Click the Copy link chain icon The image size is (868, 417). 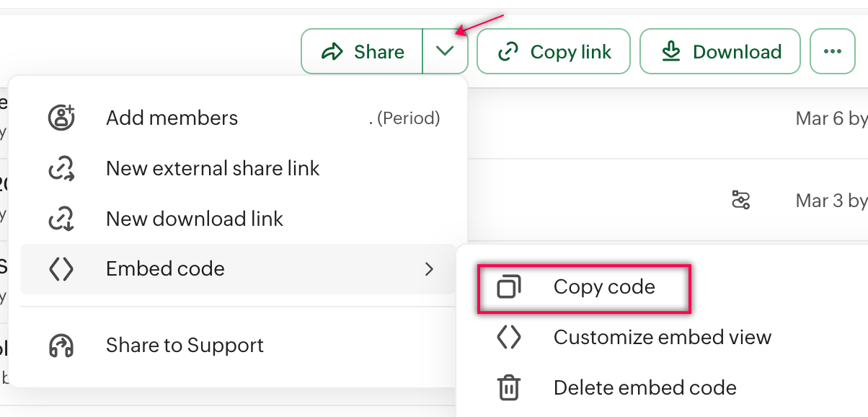[509, 52]
